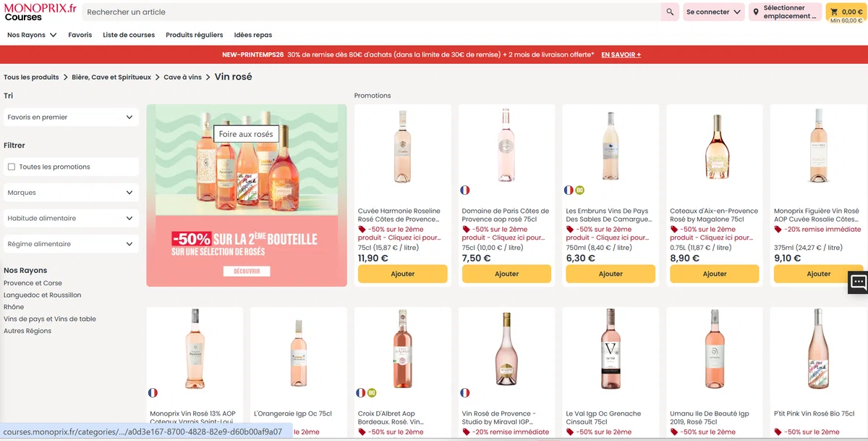Add Domaine de Paris rosé to cart

[x=506, y=274]
